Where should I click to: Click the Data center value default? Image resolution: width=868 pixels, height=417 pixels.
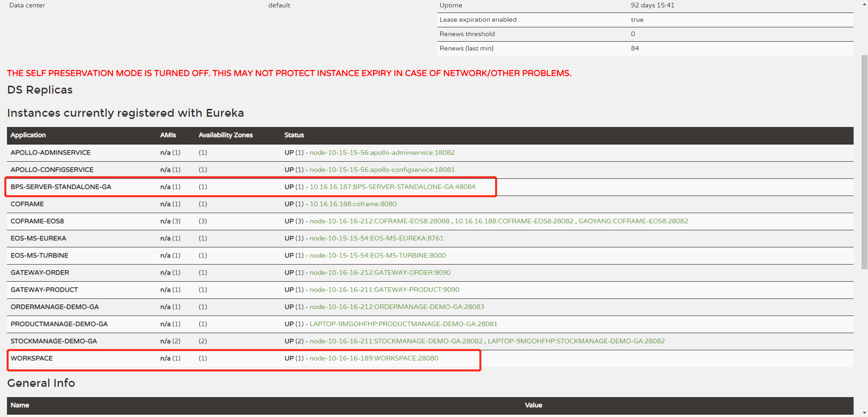[279, 5]
